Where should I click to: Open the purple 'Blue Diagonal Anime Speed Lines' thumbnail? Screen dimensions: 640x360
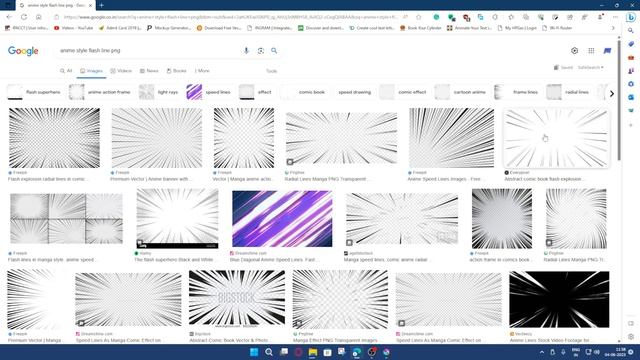coord(282,219)
